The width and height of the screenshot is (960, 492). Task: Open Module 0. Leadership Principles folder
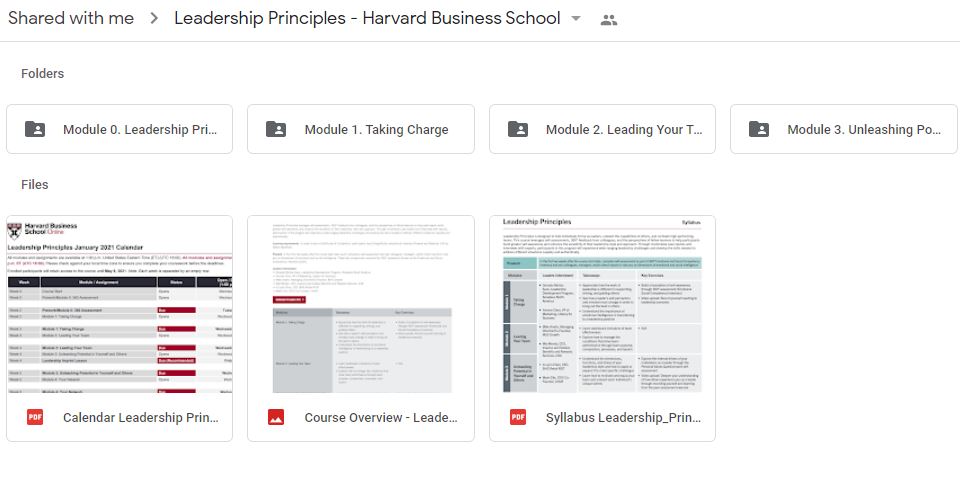pos(139,129)
